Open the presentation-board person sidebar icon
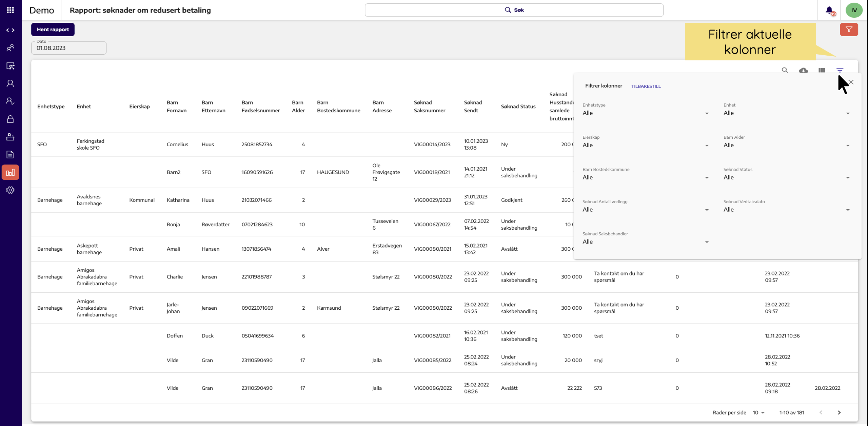Screen dimensions: 868x426 [x=11, y=66]
